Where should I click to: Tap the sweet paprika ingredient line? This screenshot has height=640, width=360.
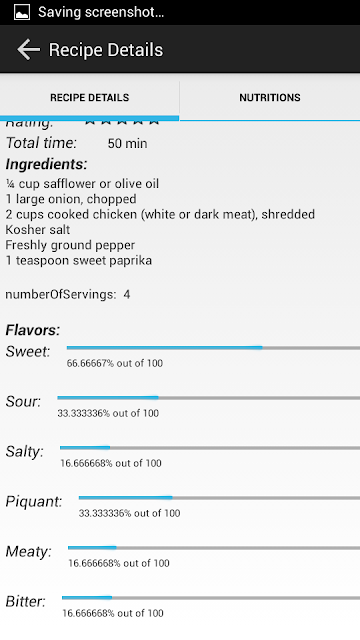click(79, 260)
